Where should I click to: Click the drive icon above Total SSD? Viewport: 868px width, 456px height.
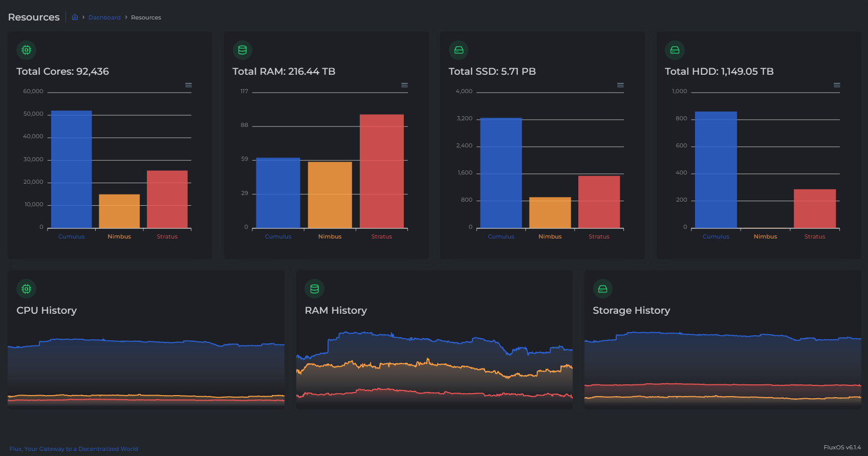[459, 50]
